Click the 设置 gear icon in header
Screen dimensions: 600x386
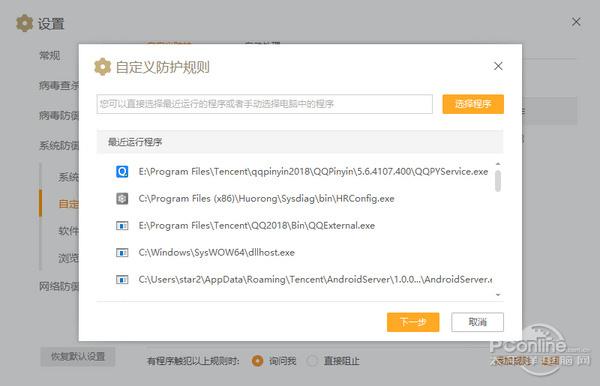[24, 23]
